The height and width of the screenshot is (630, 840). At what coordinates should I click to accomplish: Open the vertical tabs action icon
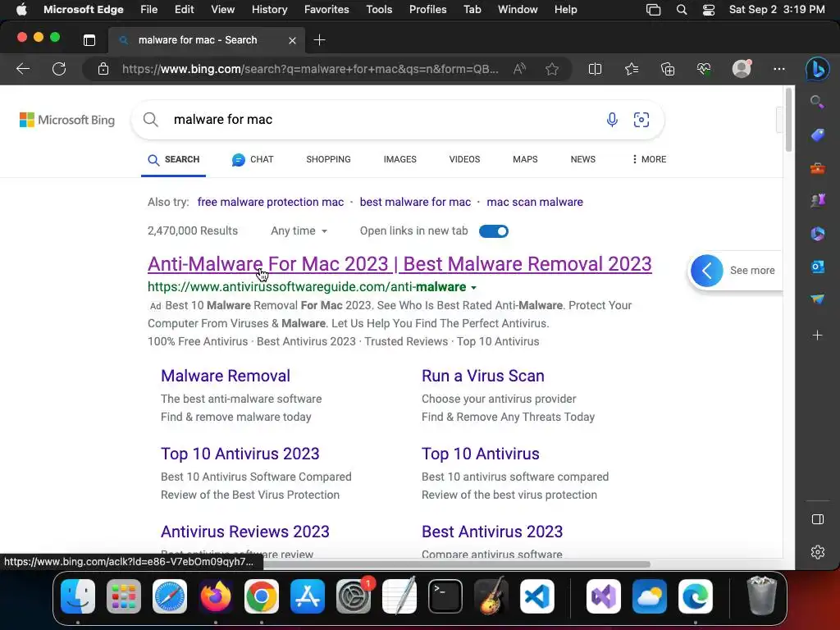(89, 40)
